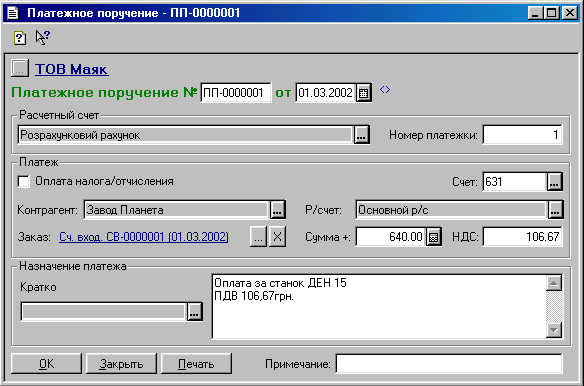
Task: Click the Примечание input field
Action: coord(449,364)
